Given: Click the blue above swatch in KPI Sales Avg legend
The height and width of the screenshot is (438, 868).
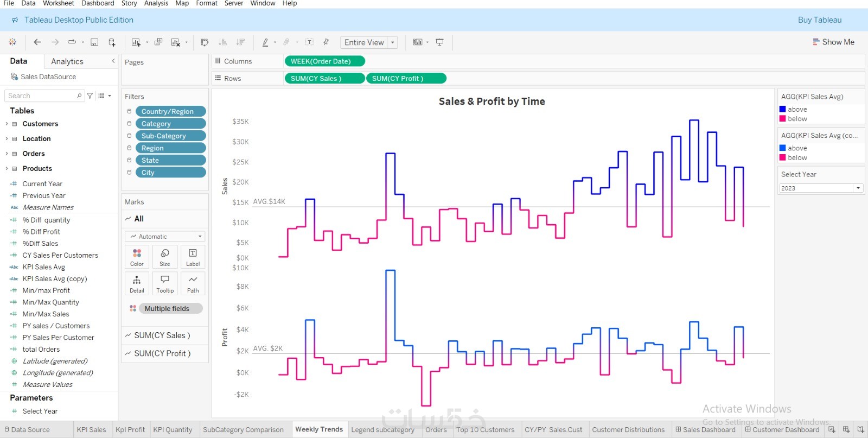Looking at the screenshot, I should pos(783,109).
